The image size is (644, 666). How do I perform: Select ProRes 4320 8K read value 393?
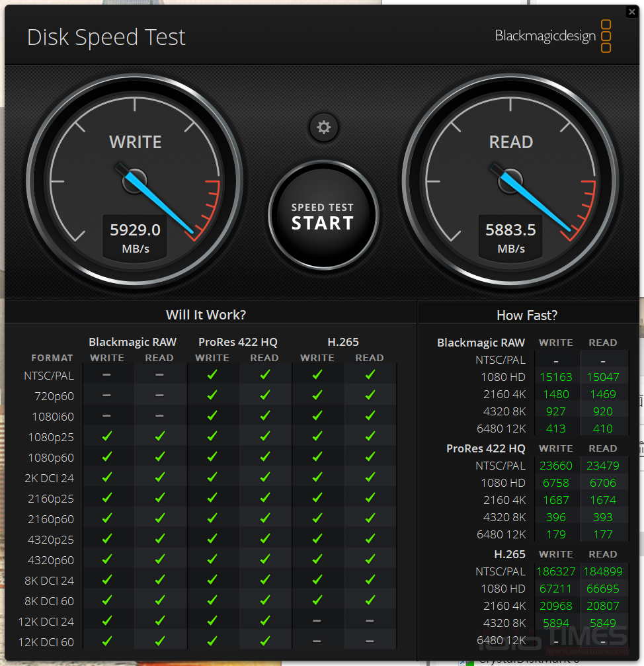tap(603, 517)
